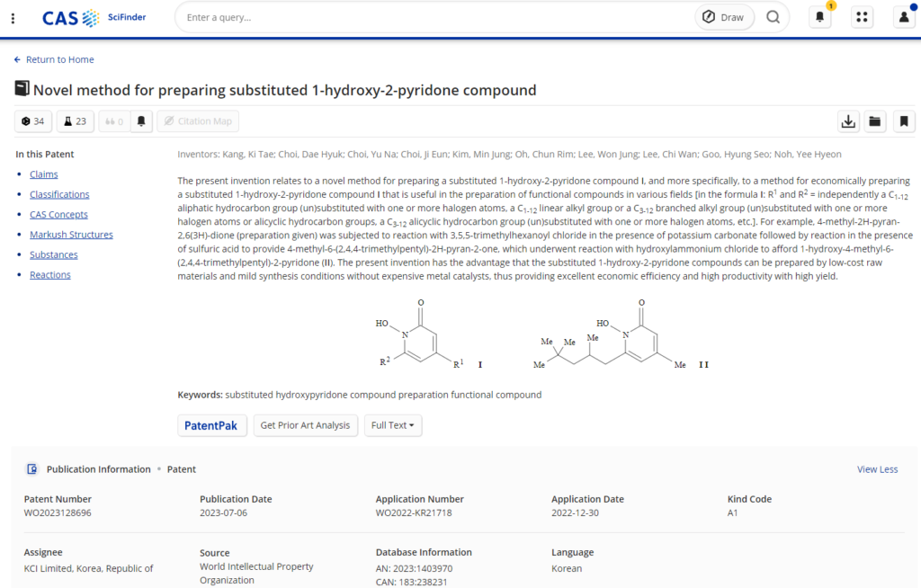This screenshot has height=588, width=921.
Task: Open the Draw structure editor
Action: click(724, 17)
